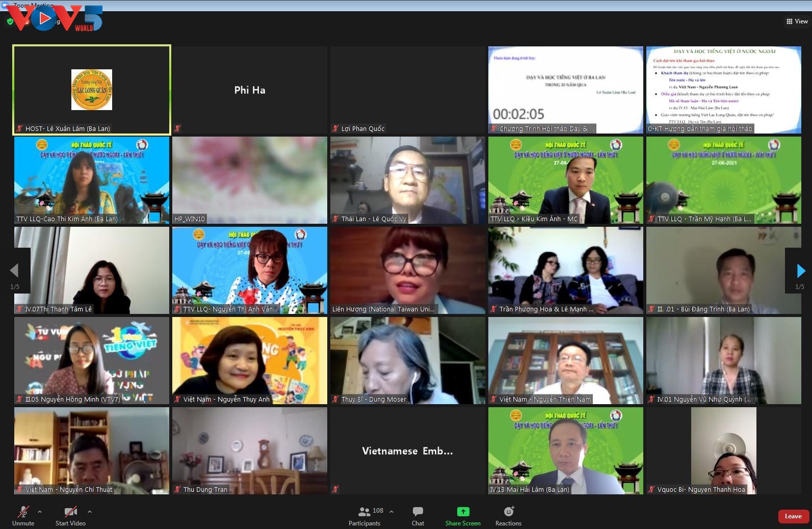The height and width of the screenshot is (529, 812).
Task: Open the View layout menu
Action: tap(797, 21)
